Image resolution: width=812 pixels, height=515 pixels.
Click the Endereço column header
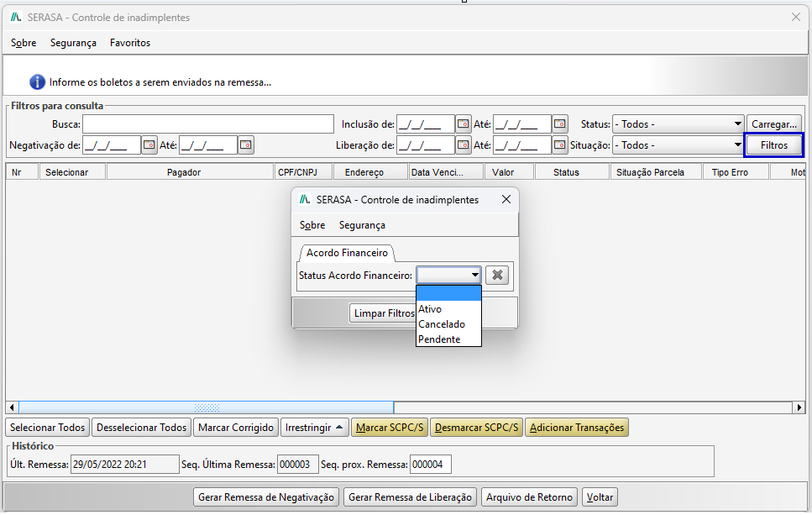tap(371, 172)
